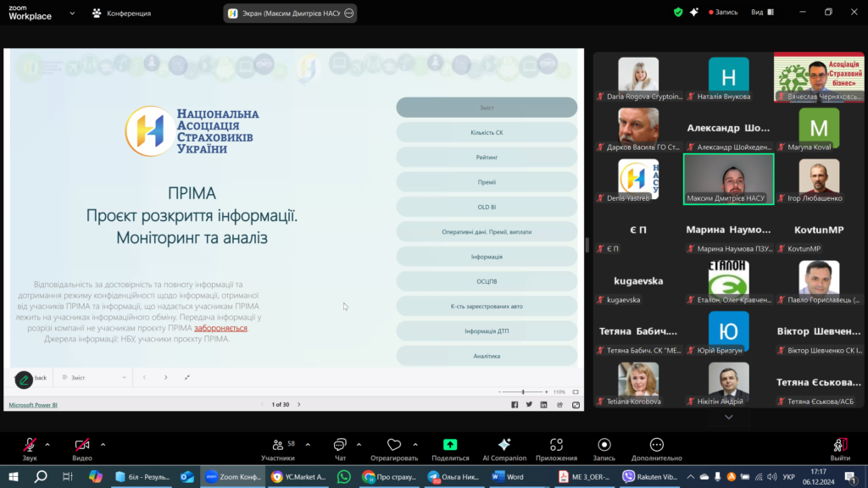Click the fullscreen arrows icon in report toolbar
The image size is (868, 488).
click(x=187, y=378)
